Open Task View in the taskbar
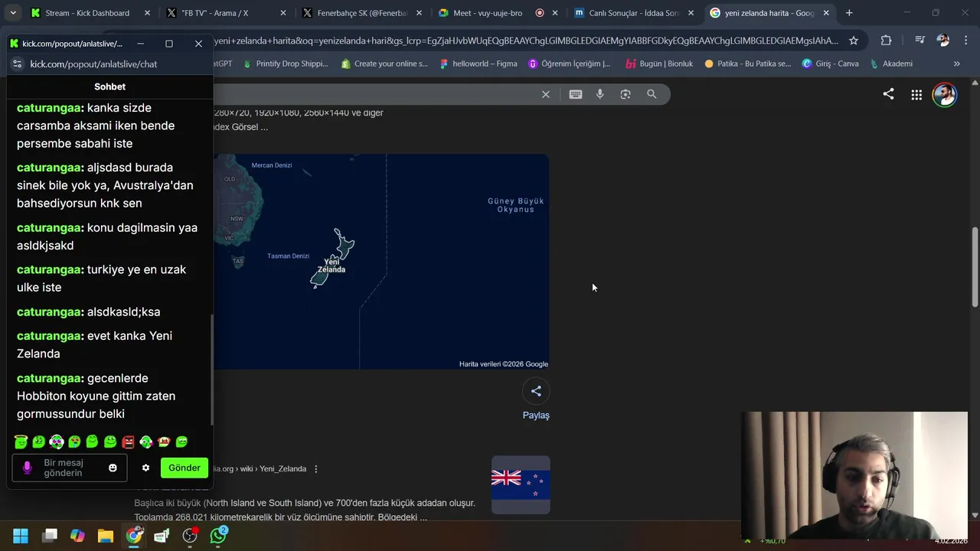 (x=50, y=536)
